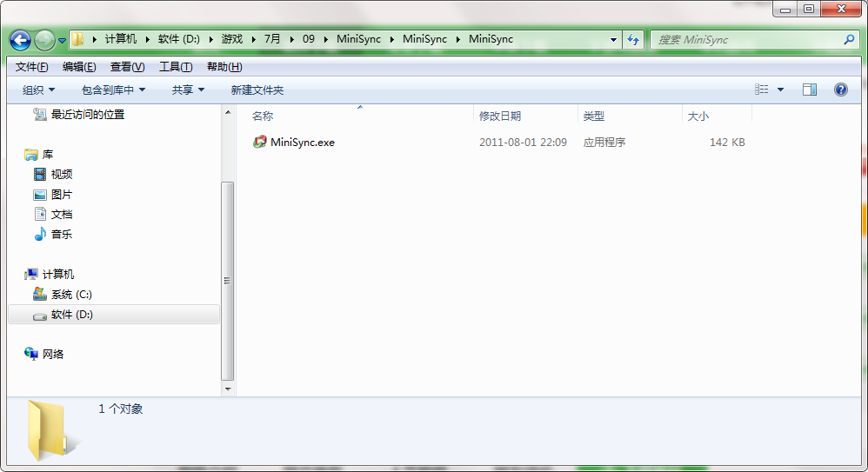Sort by 类型 column header
Image resolution: width=868 pixels, height=472 pixels.
click(594, 116)
